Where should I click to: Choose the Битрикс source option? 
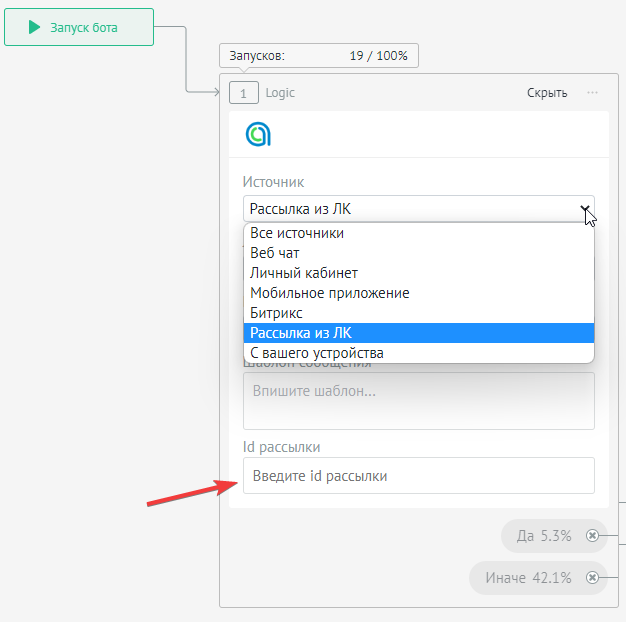pyautogui.click(x=276, y=313)
